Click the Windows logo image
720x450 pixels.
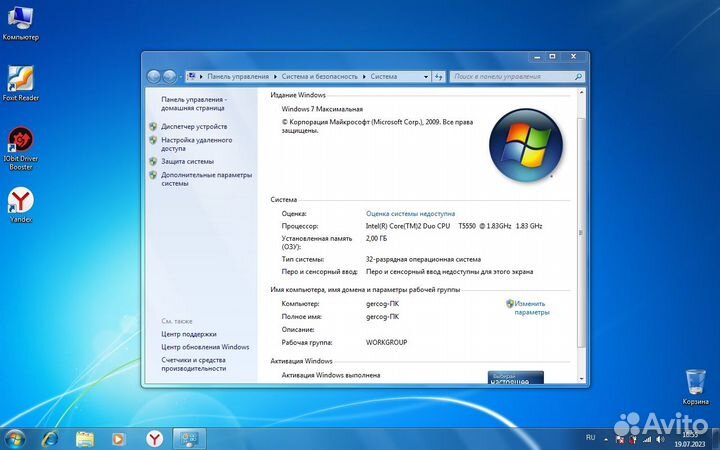coord(526,146)
